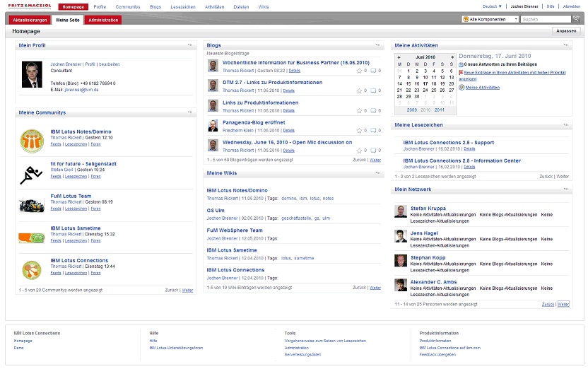Open Meine Communitys widget actions menu
Viewport: 588px width, 369px height.
coord(189,112)
